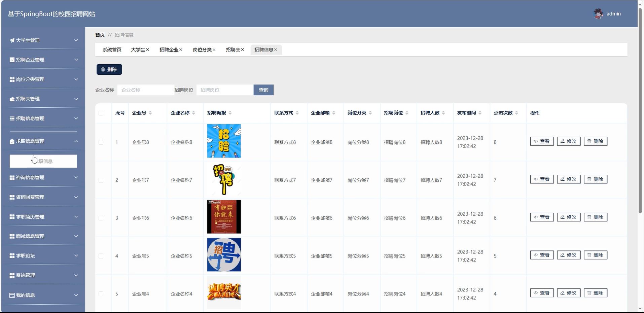Click the 大学生管理 paper plane icon
The height and width of the screenshot is (313, 644).
pos(12,40)
